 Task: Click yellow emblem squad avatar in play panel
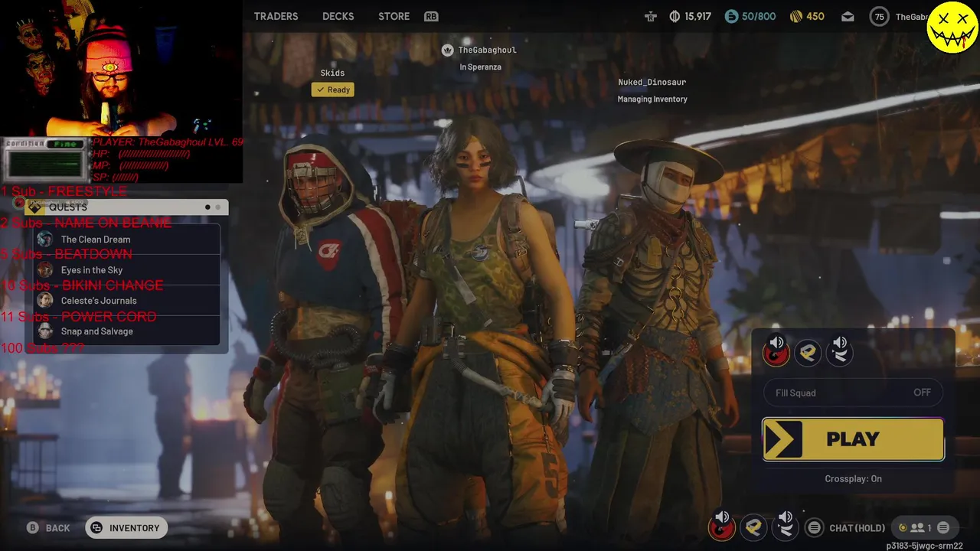(x=808, y=352)
